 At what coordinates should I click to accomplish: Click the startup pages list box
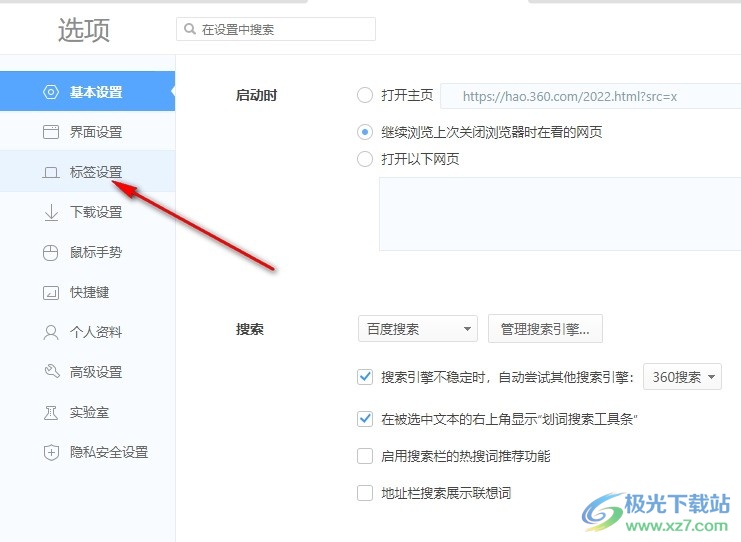[560, 214]
